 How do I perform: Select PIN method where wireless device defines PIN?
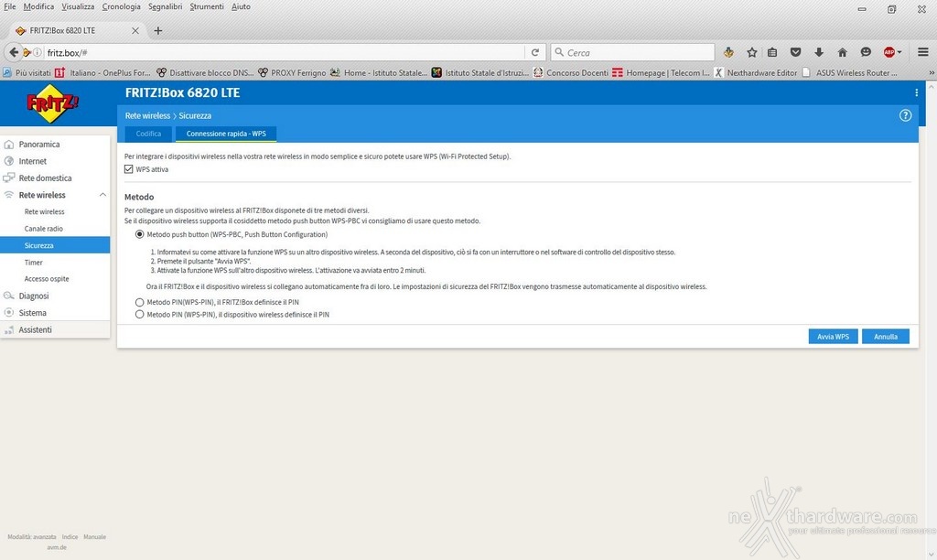pyautogui.click(x=139, y=315)
